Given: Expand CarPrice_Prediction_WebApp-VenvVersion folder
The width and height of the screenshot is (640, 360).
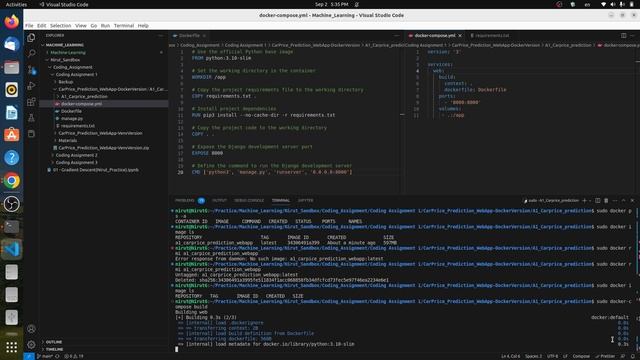Looking at the screenshot, I should (x=100, y=133).
